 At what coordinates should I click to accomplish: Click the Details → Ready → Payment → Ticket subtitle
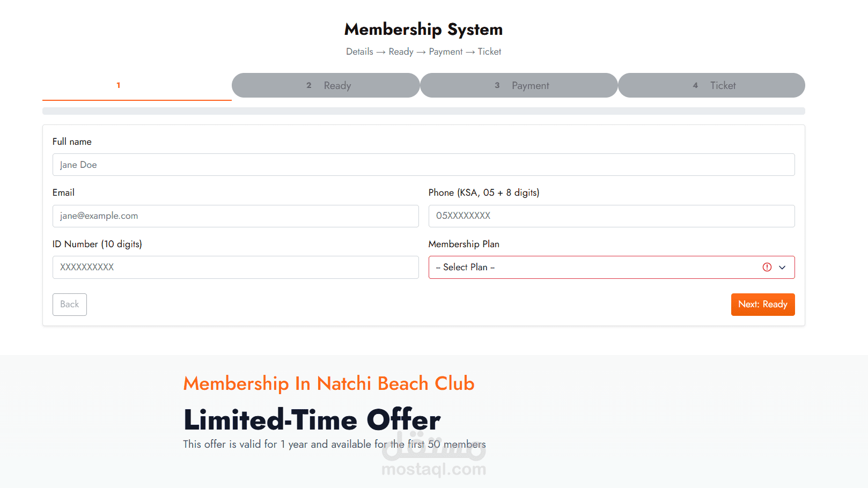pos(423,51)
